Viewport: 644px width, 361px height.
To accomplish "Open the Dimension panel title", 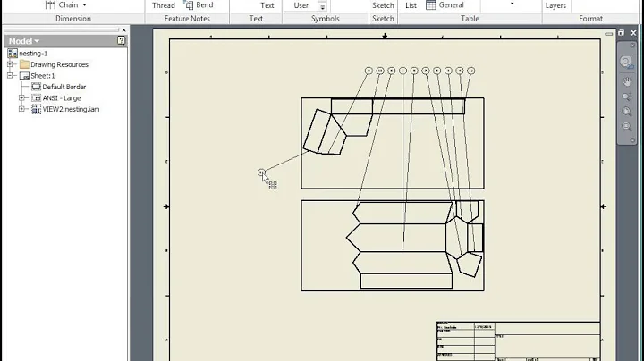I will pos(73,19).
